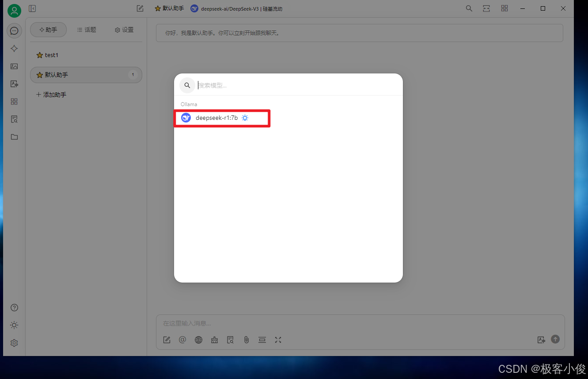Focus the 在这里输入消息 message input
588x379 pixels.
coord(360,323)
